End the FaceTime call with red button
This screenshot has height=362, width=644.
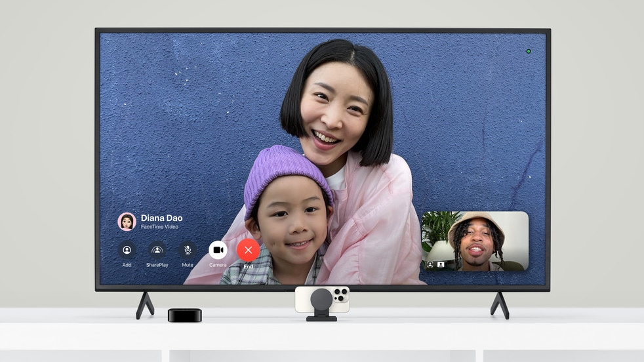tap(248, 250)
